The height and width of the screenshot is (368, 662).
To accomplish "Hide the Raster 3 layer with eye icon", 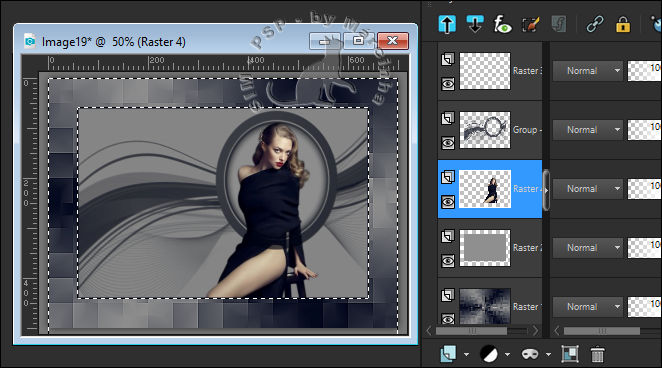I will (x=448, y=84).
